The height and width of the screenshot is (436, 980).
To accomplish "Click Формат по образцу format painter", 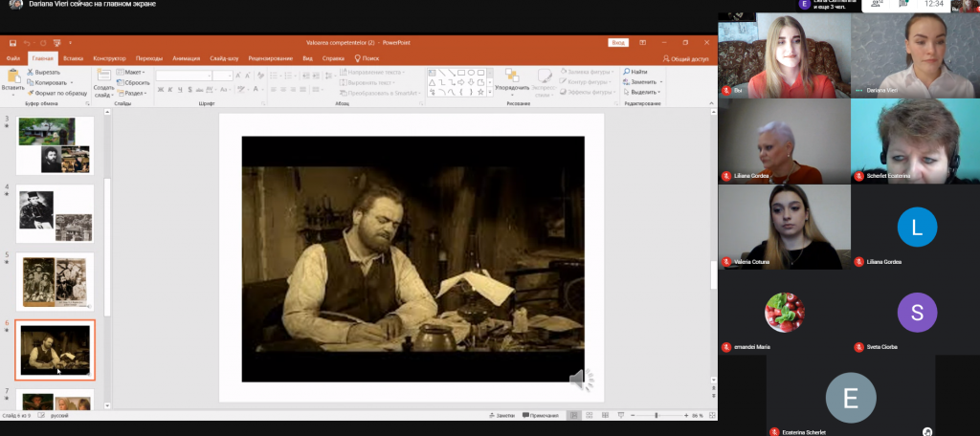I will 56,93.
